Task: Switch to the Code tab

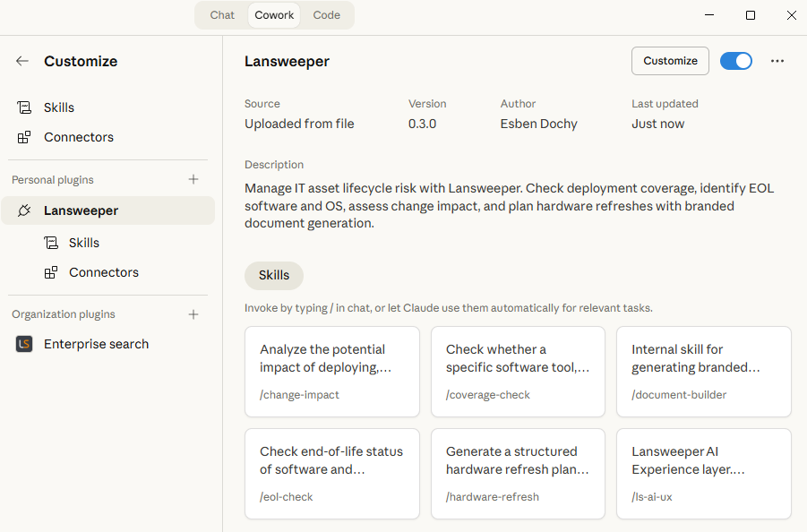Action: point(326,15)
